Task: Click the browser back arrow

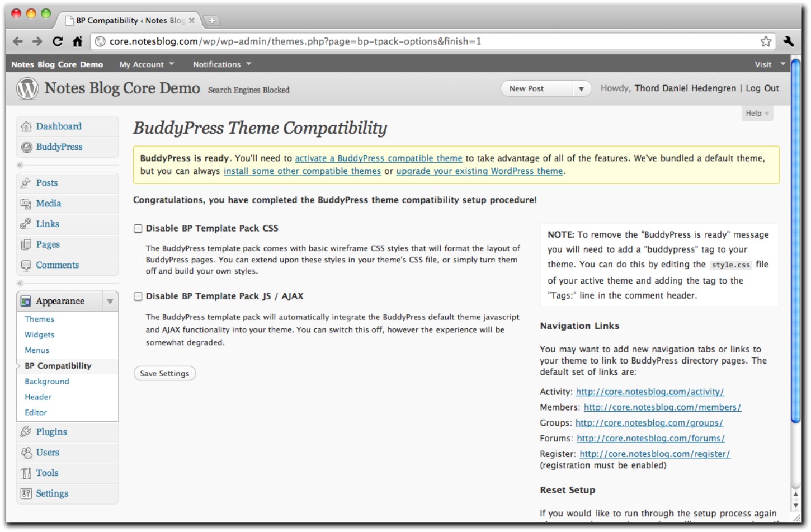Action: point(18,41)
